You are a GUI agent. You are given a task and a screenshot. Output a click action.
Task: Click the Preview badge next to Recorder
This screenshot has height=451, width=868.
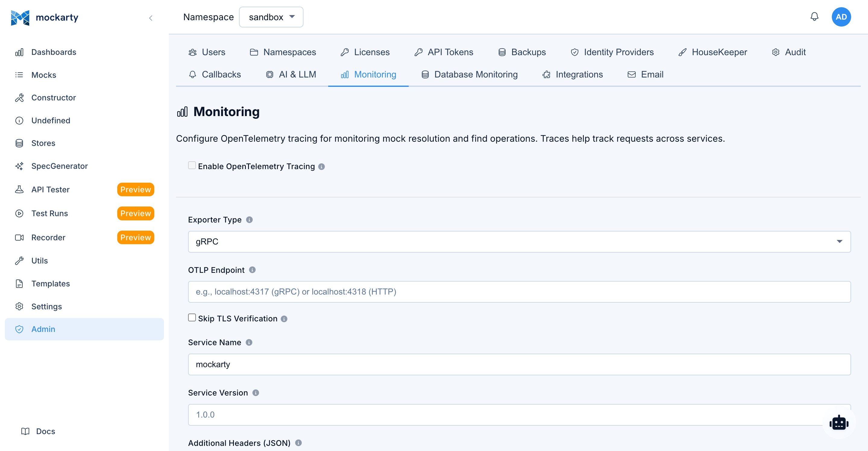pos(135,237)
